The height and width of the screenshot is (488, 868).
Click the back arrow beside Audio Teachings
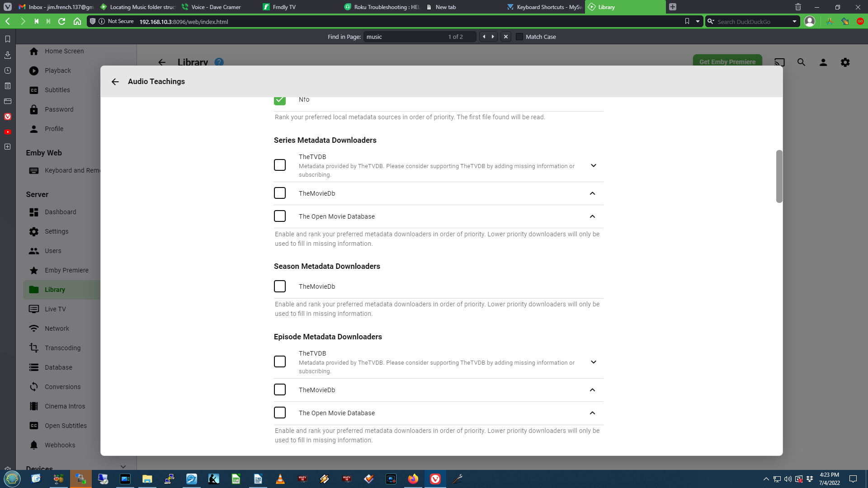coord(115,82)
